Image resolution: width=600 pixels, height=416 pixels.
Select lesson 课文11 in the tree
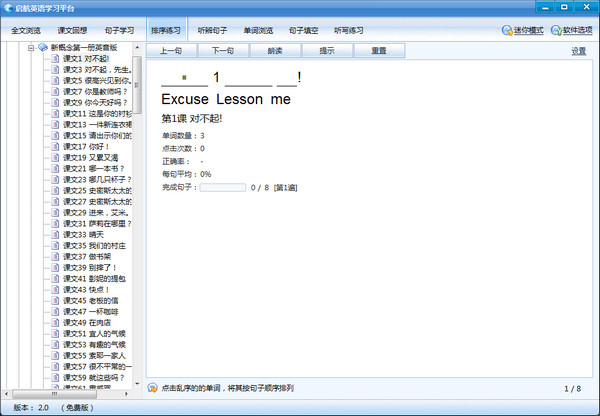coord(97,114)
